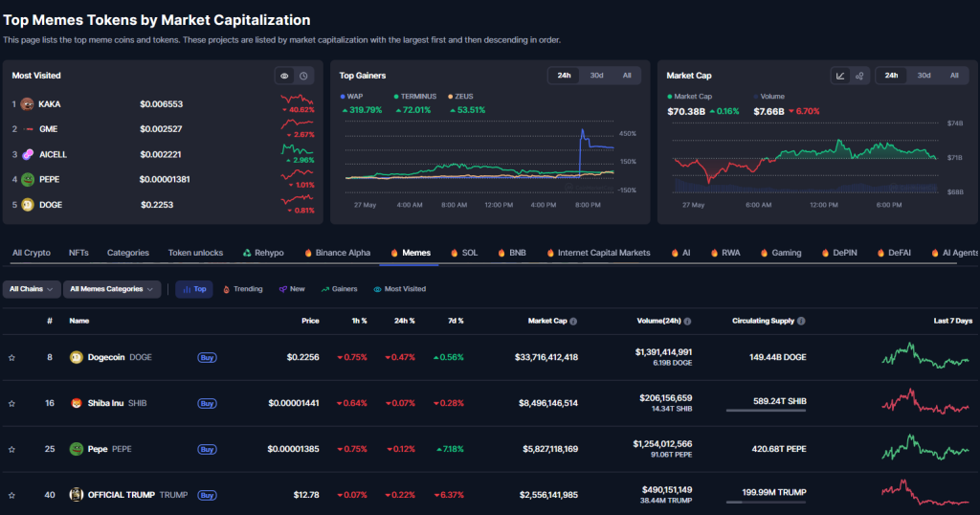Toggle the TERMINUS legend series
Screen dimensions: 980x515
click(415, 97)
